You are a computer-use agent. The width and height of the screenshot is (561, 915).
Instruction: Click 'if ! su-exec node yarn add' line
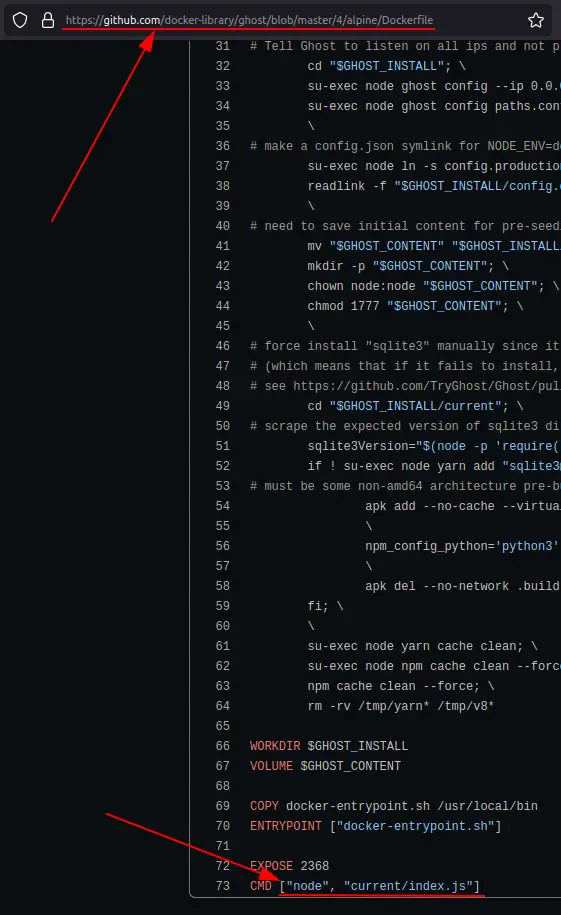pyautogui.click(x=434, y=466)
